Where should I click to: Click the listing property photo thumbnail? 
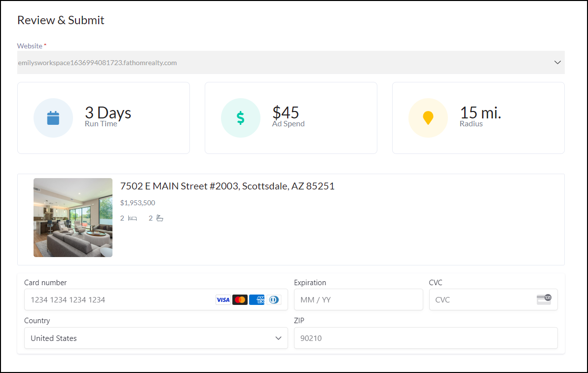(73, 218)
